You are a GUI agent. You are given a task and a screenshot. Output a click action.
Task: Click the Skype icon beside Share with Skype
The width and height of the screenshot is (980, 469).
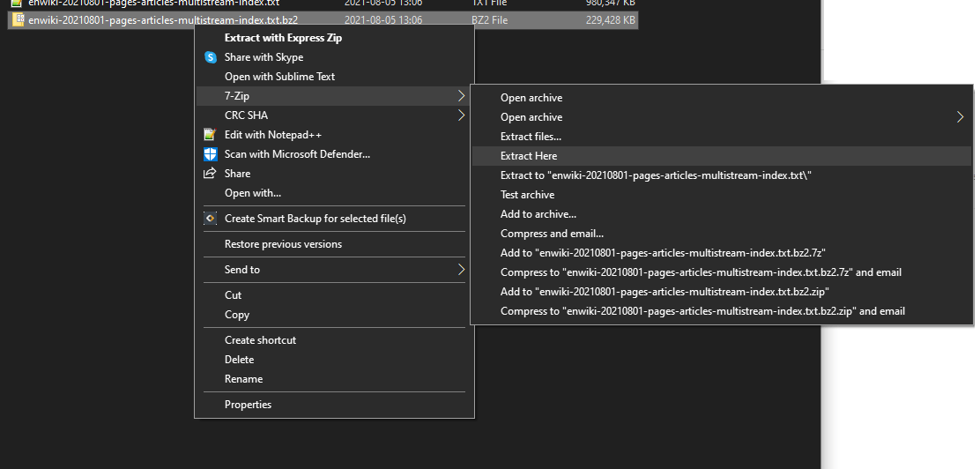coord(211,57)
